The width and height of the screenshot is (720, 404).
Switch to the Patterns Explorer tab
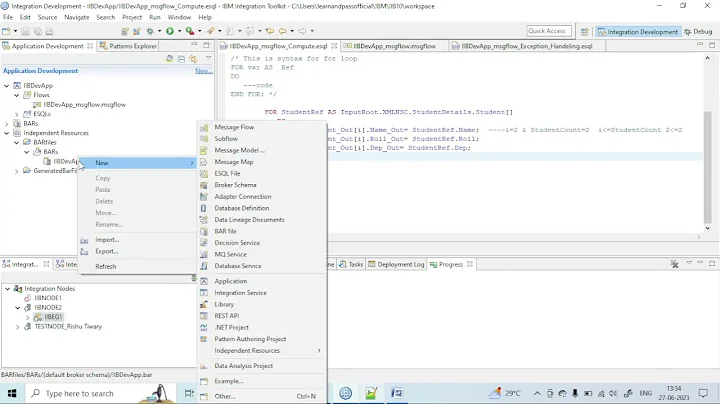tap(129, 46)
